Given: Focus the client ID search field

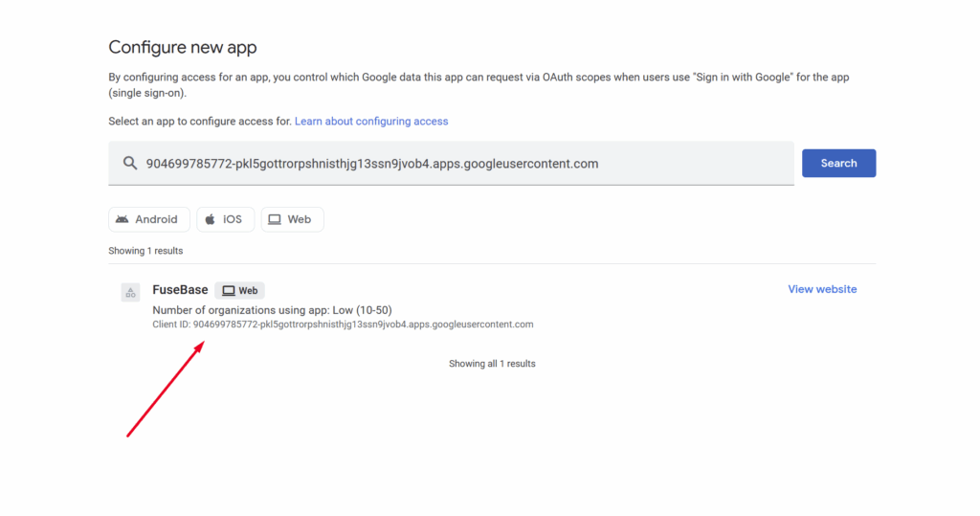Looking at the screenshot, I should pos(459,164).
